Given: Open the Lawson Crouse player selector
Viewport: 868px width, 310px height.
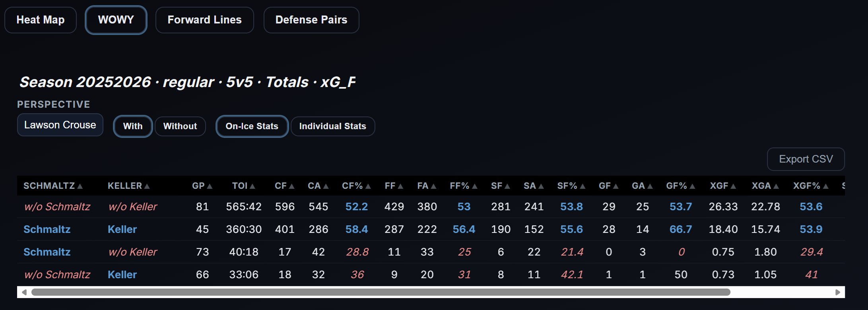Looking at the screenshot, I should click(60, 125).
